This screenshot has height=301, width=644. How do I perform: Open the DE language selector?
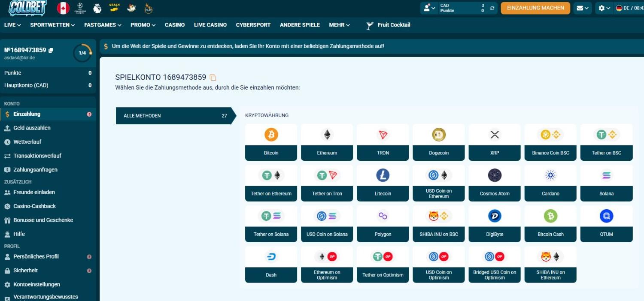629,8
